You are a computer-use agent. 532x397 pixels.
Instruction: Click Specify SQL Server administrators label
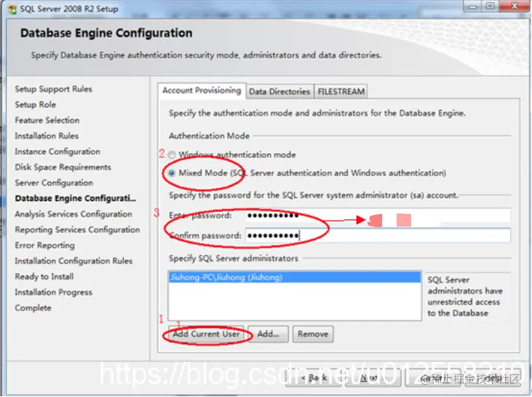234,259
